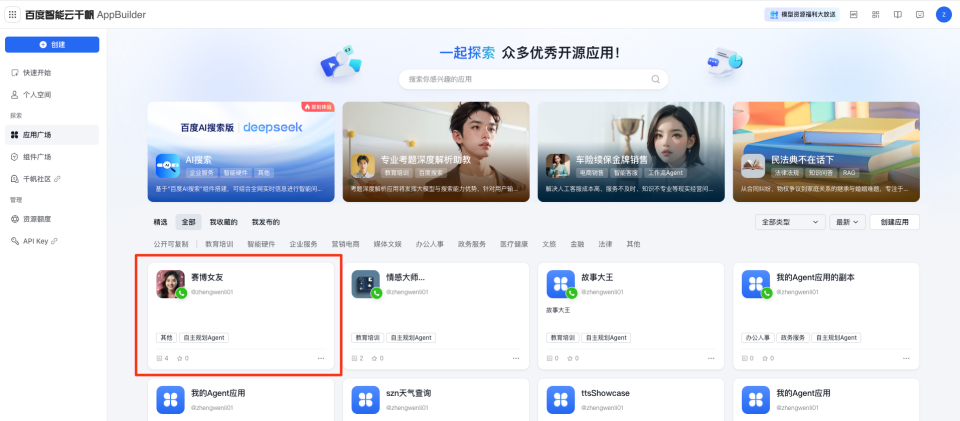Open the AI搜索 featured banner card
This screenshot has height=421, width=960.
point(241,152)
